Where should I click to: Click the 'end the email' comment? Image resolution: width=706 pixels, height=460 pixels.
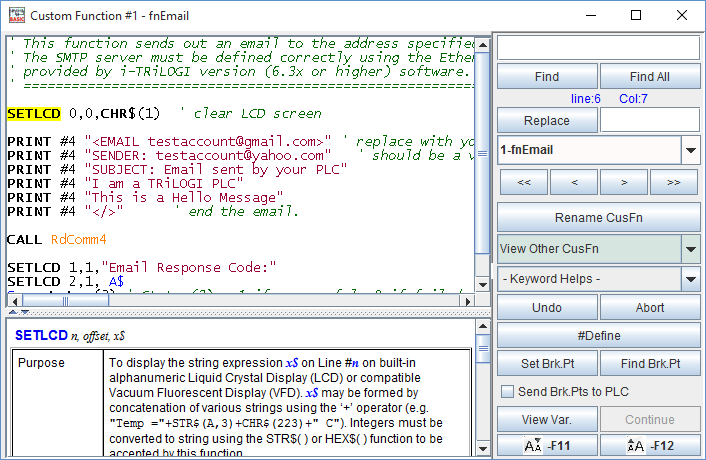tap(238, 212)
